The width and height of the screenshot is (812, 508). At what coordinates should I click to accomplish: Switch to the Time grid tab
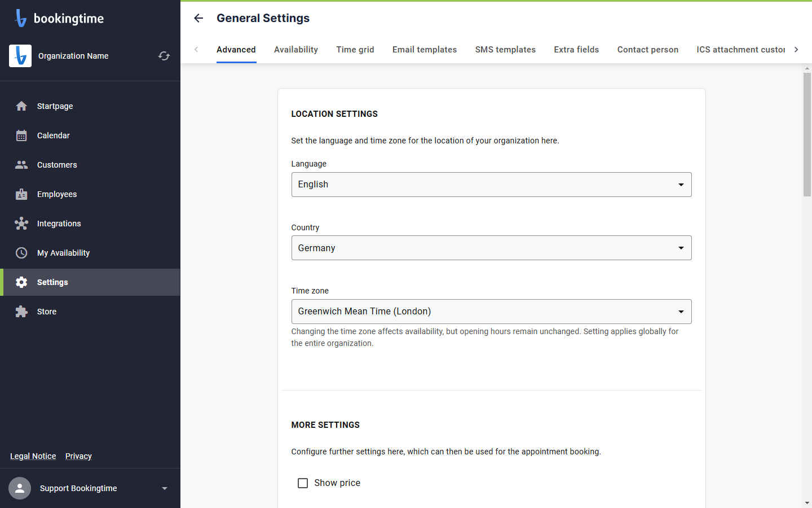click(355, 50)
